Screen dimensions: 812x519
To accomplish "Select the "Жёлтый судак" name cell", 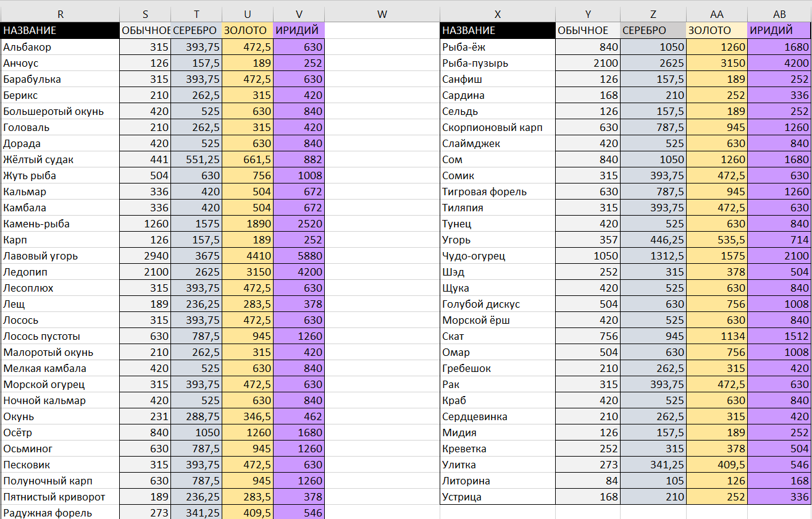I will [x=60, y=159].
